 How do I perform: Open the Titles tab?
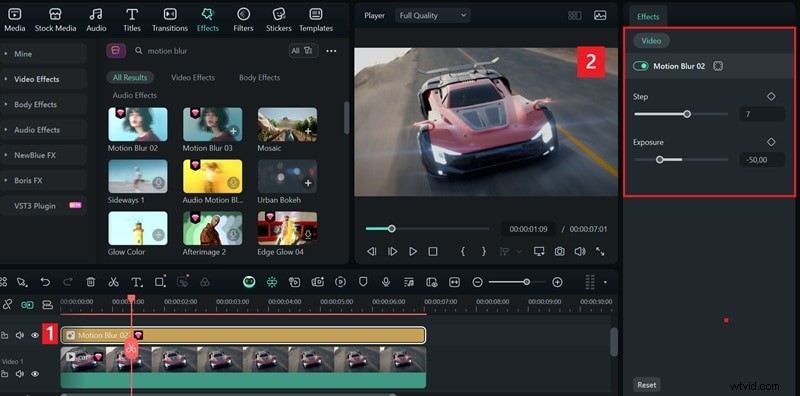coord(132,20)
